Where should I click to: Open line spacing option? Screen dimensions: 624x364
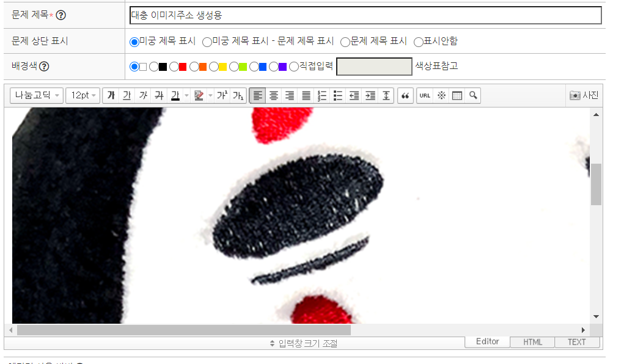pyautogui.click(x=386, y=95)
